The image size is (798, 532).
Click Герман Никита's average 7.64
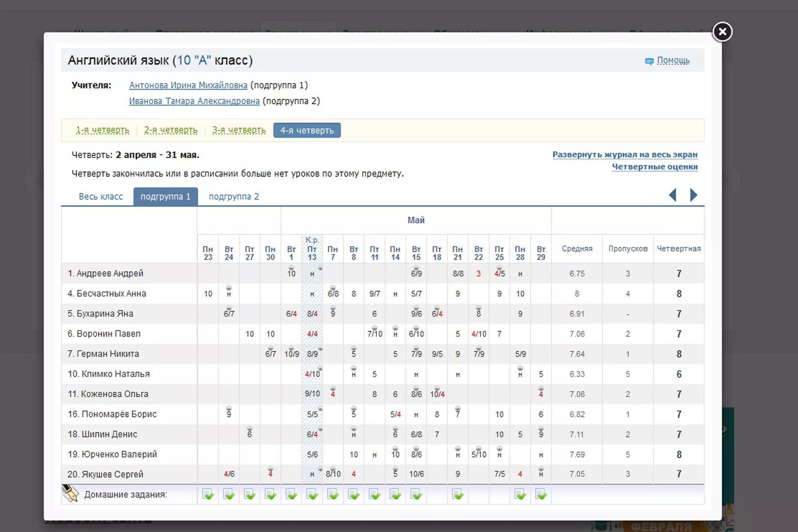pyautogui.click(x=577, y=354)
